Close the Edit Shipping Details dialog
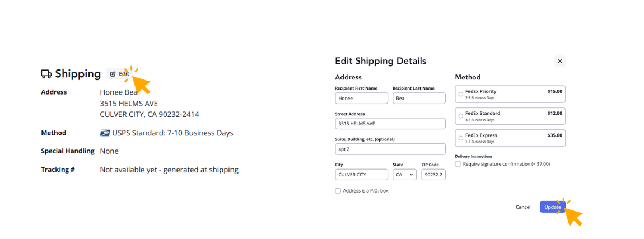This screenshot has height=239, width=644. pyautogui.click(x=560, y=61)
